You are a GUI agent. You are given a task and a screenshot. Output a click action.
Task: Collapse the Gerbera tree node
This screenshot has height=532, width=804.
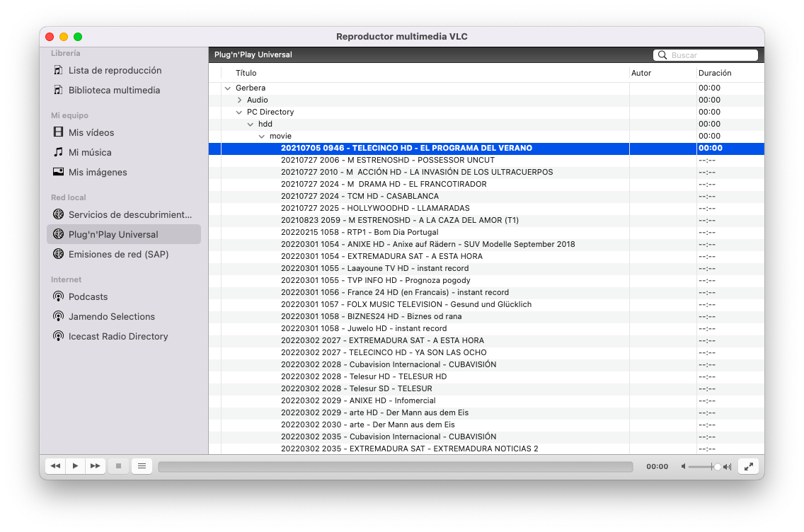(228, 88)
